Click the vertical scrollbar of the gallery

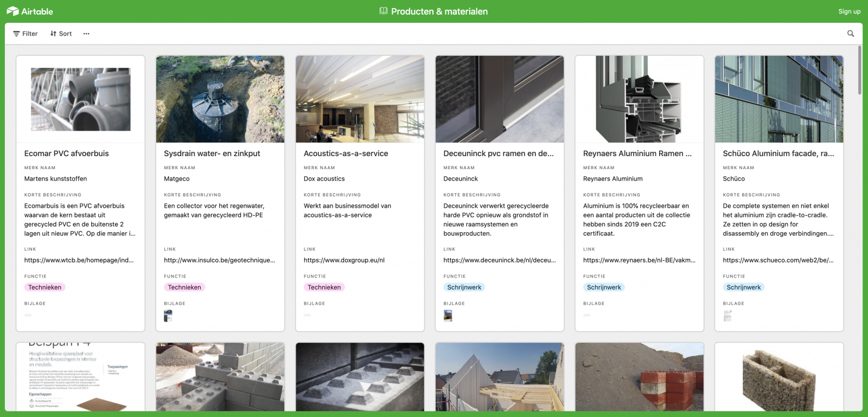tap(860, 70)
